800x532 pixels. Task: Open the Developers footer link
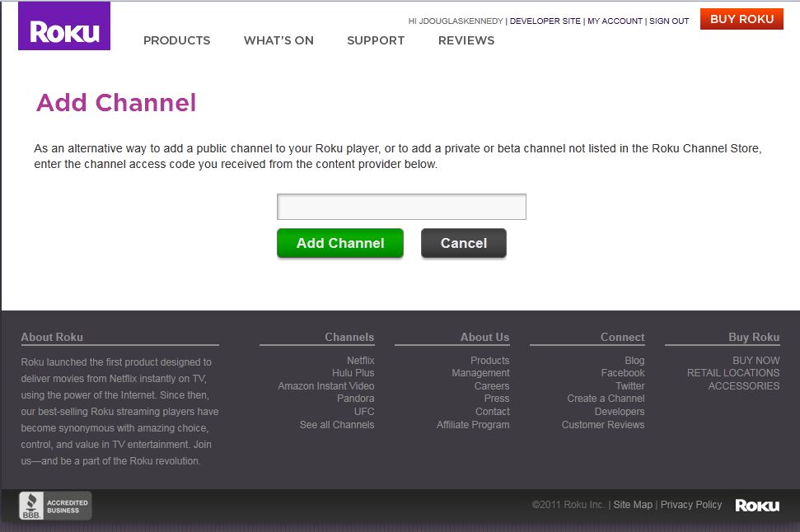620,412
